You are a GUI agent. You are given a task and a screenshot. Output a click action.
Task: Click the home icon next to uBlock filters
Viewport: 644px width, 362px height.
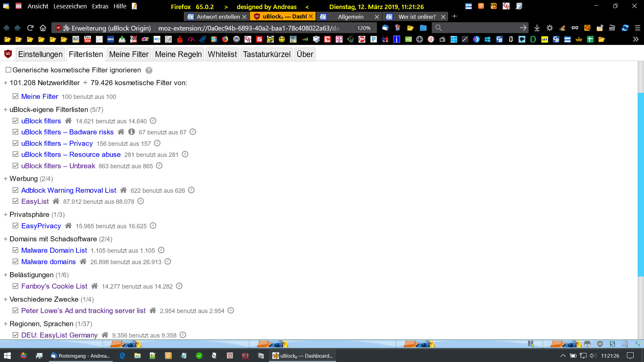tap(68, 121)
